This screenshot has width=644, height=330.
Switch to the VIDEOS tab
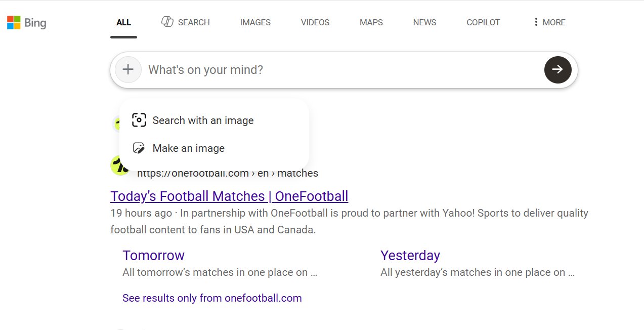pyautogui.click(x=315, y=22)
